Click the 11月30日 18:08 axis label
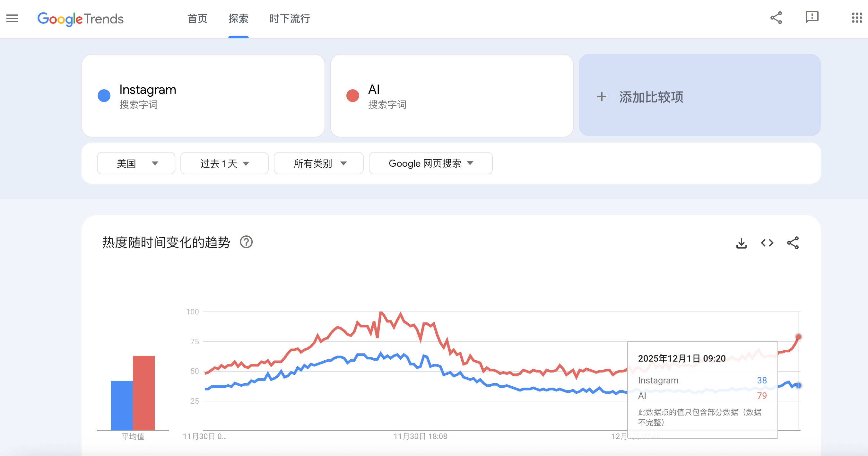This screenshot has width=868, height=456. coord(420,436)
